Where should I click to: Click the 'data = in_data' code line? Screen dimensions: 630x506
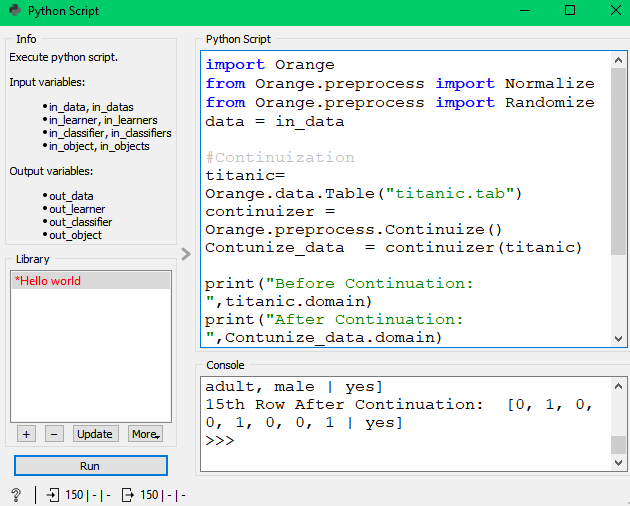[x=275, y=121]
